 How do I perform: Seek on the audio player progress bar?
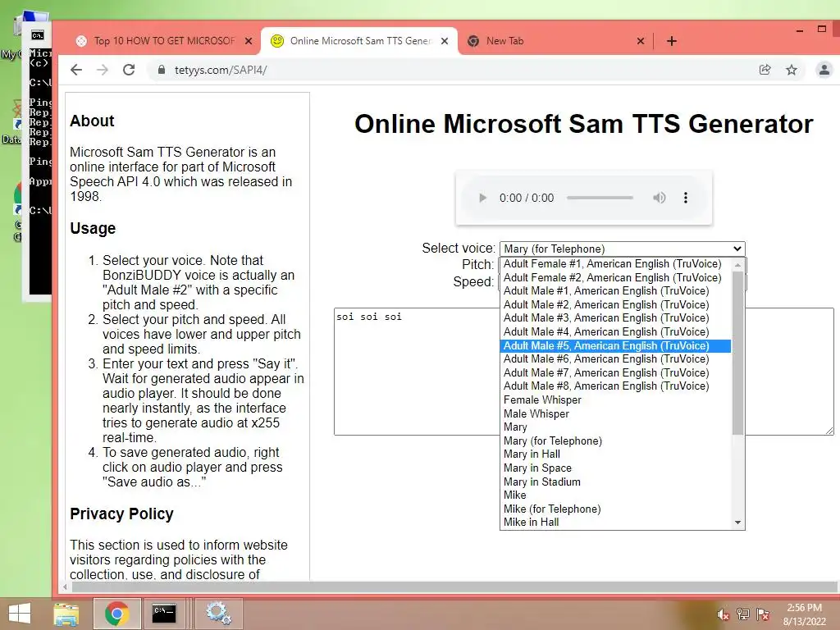600,198
